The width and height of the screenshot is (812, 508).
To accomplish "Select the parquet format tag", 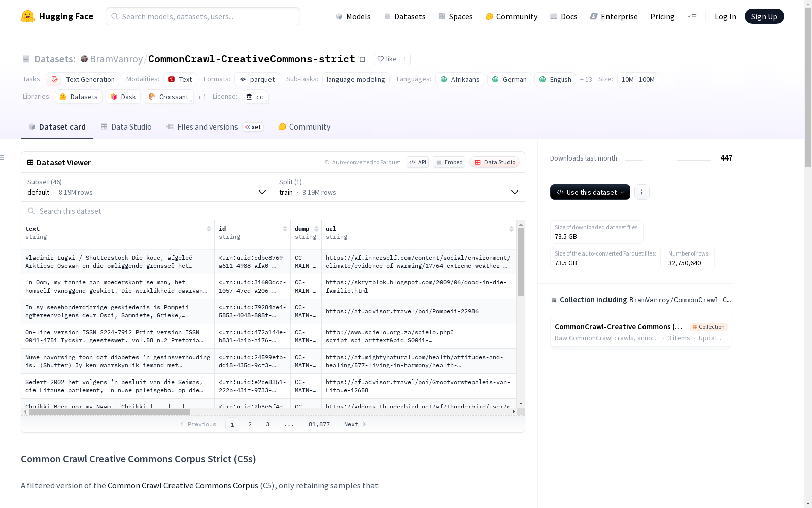I will 257,79.
